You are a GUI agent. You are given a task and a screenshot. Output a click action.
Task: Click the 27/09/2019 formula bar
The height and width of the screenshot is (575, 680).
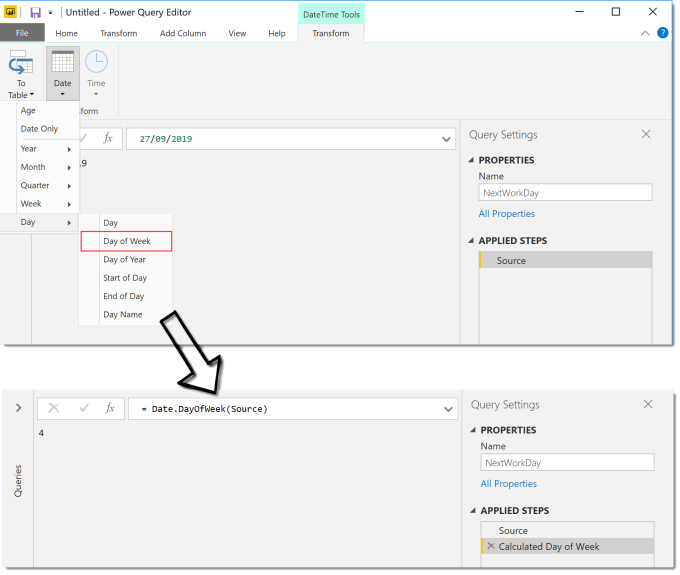tap(291, 139)
